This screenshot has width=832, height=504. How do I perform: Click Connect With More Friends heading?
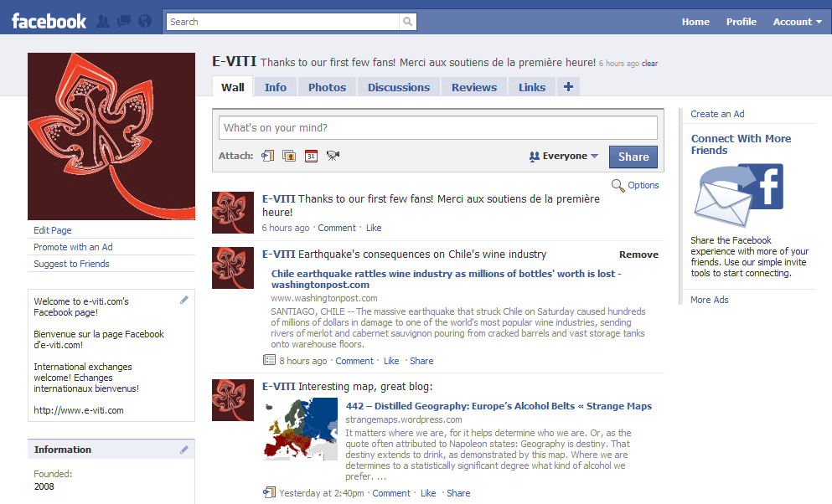coord(741,144)
